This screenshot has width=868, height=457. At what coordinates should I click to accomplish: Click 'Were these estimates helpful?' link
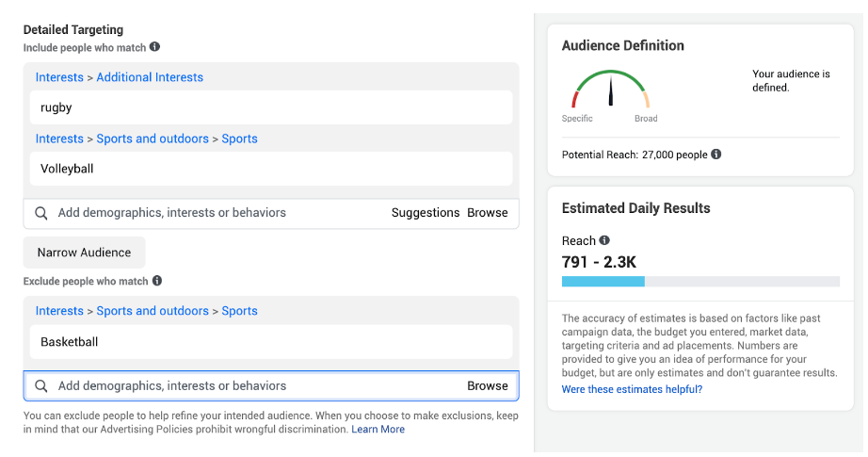click(632, 389)
